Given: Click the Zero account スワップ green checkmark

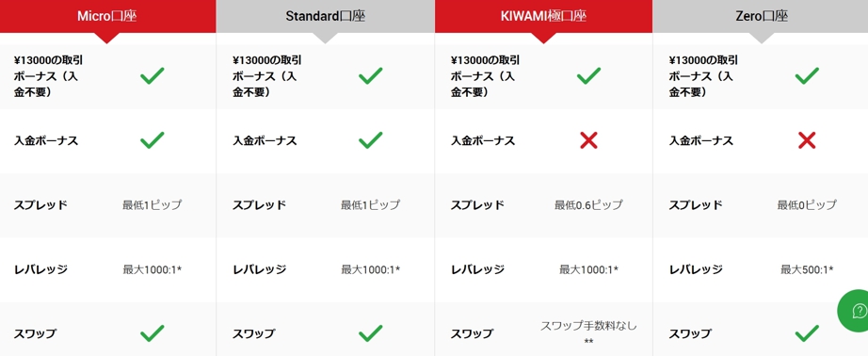Looking at the screenshot, I should 807,333.
